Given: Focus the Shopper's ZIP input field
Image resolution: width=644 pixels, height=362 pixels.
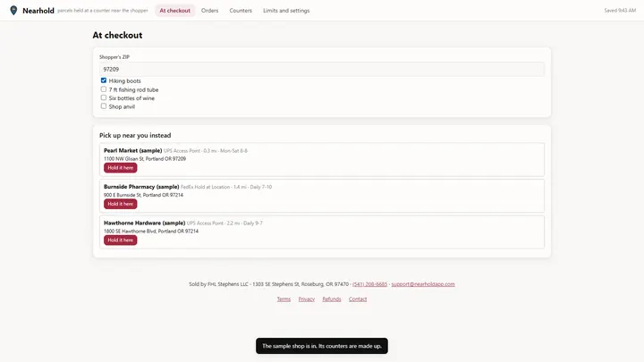Looking at the screenshot, I should pyautogui.click(x=322, y=69).
